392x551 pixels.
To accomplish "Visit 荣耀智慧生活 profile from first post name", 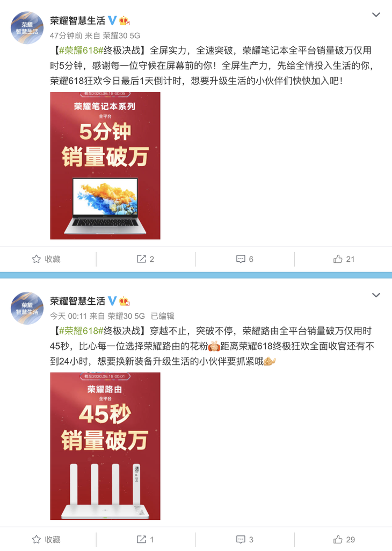I will 77,21.
